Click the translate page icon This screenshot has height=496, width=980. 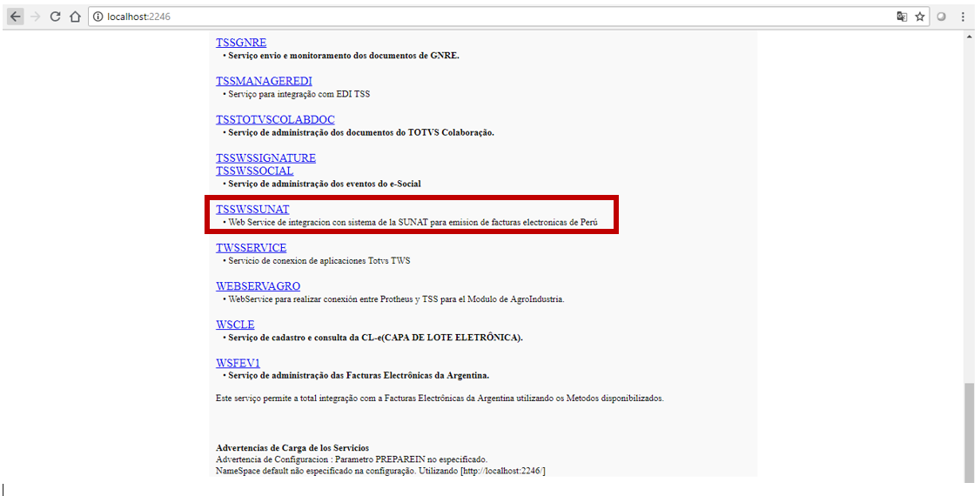point(902,17)
